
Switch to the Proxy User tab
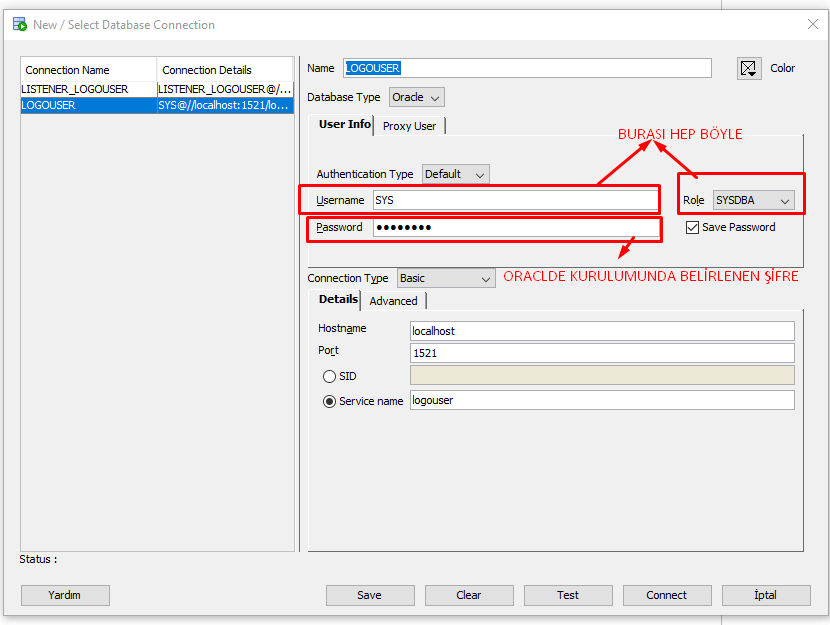[x=410, y=126]
